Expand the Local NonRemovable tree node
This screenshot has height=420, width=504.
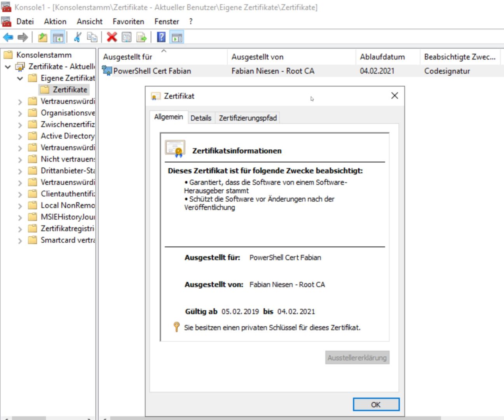click(x=20, y=206)
